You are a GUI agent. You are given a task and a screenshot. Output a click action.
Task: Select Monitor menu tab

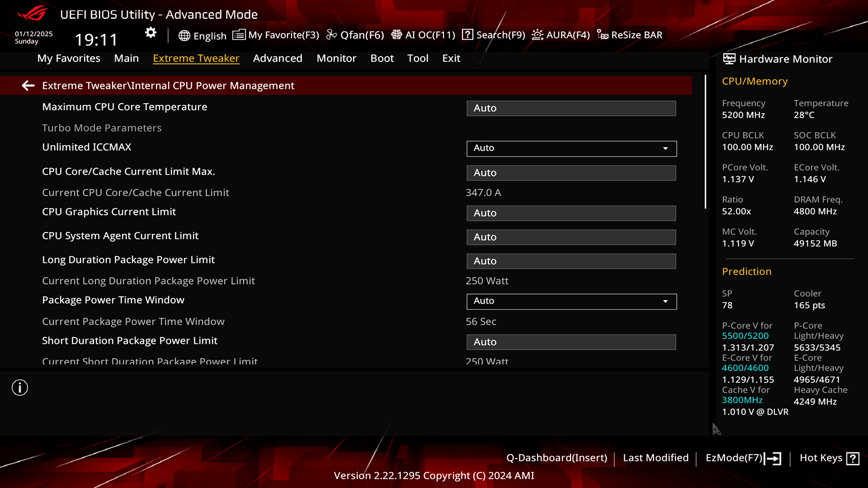click(x=336, y=58)
